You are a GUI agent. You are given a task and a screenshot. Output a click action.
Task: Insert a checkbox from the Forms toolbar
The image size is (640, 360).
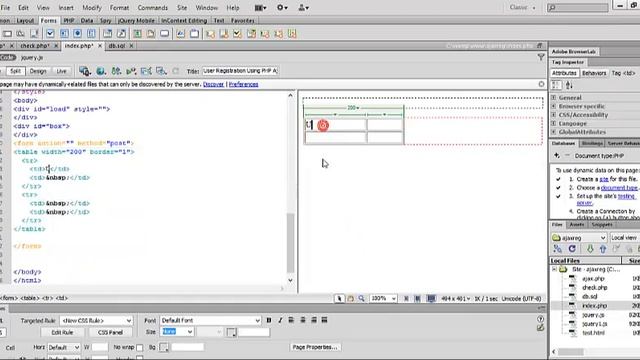pyautogui.click(x=50, y=33)
